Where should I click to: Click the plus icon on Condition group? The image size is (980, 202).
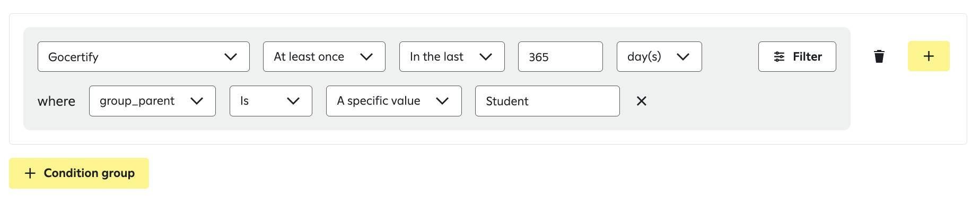(x=30, y=173)
